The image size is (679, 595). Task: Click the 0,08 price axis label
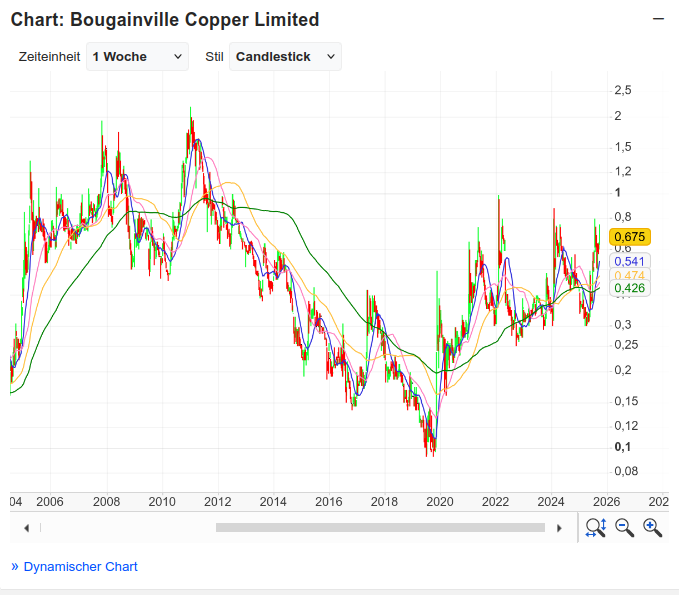pyautogui.click(x=626, y=471)
